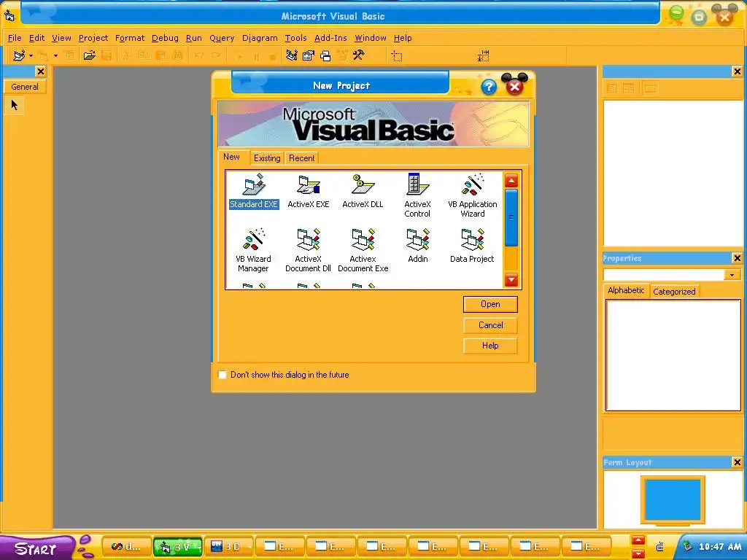Click the blue scrollbar thumb in project list
Image resolution: width=747 pixels, height=560 pixels.
(511, 217)
